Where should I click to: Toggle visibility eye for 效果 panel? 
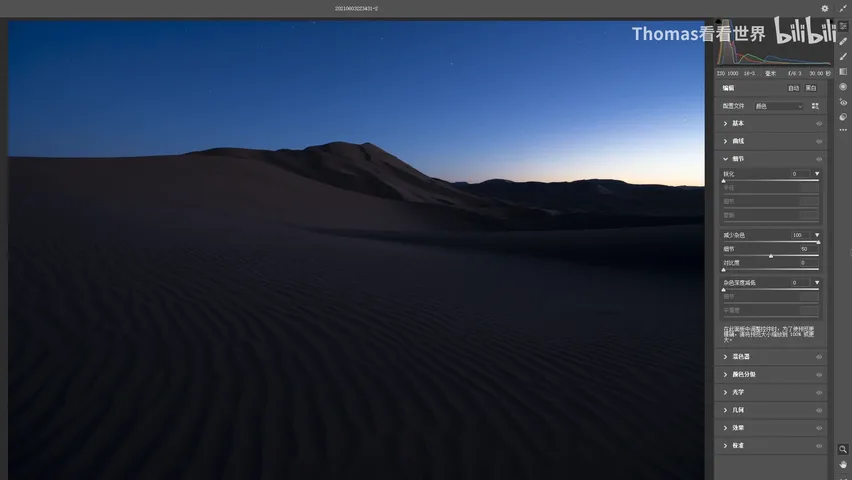(819, 428)
